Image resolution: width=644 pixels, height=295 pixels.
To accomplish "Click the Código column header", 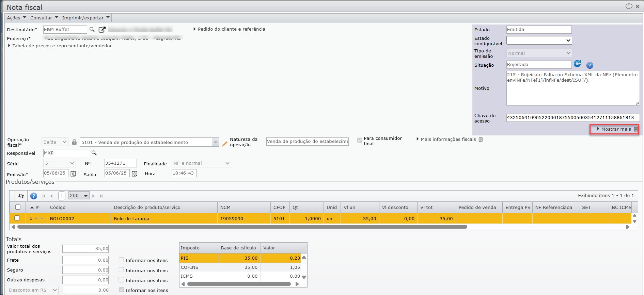I will click(79, 207).
